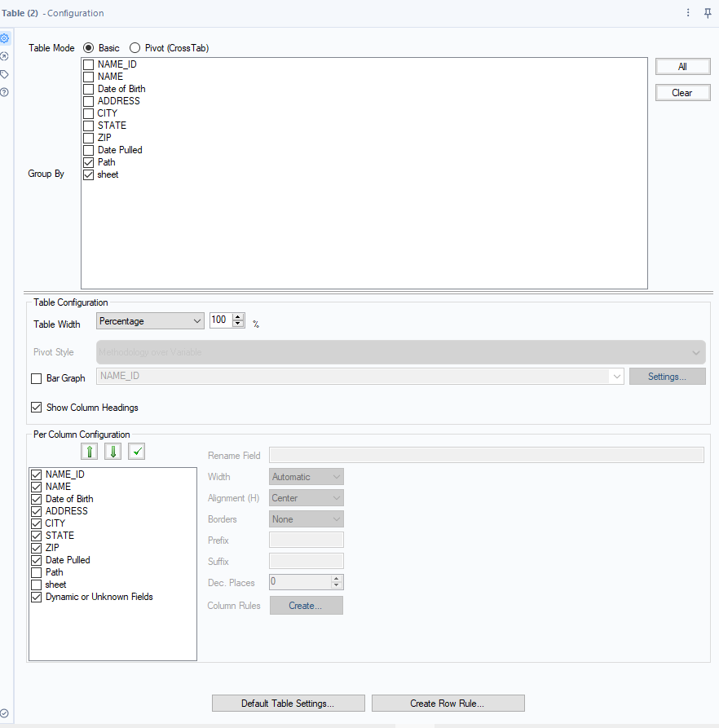This screenshot has width=719, height=728.
Task: Move selected column down with green down arrow
Action: tap(112, 451)
